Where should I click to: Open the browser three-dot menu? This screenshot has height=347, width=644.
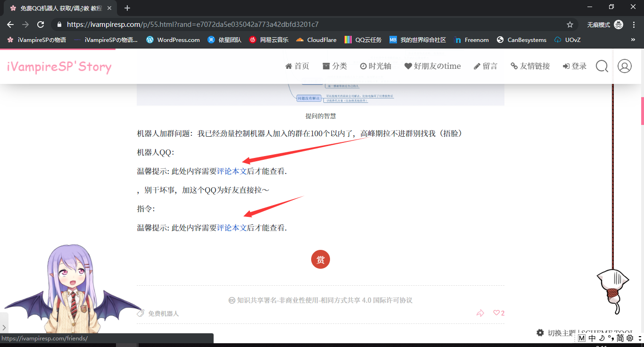tap(634, 24)
